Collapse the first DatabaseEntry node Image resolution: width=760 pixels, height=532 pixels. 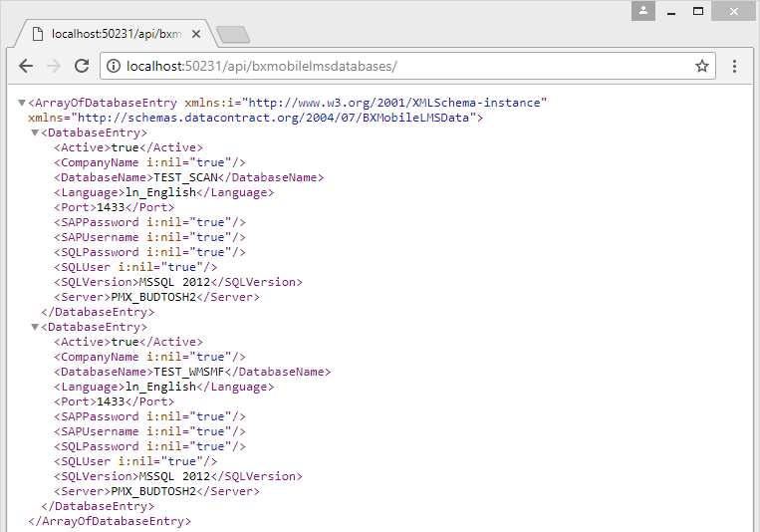click(36, 133)
